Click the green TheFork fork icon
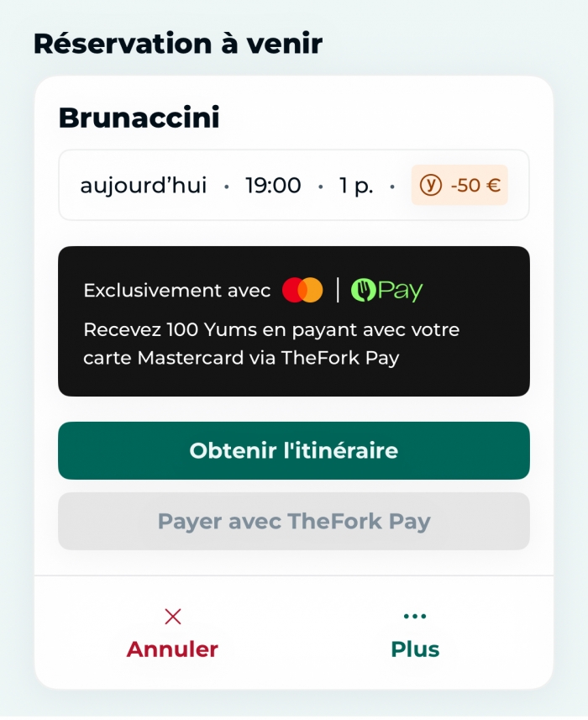This screenshot has width=588, height=720. point(363,291)
